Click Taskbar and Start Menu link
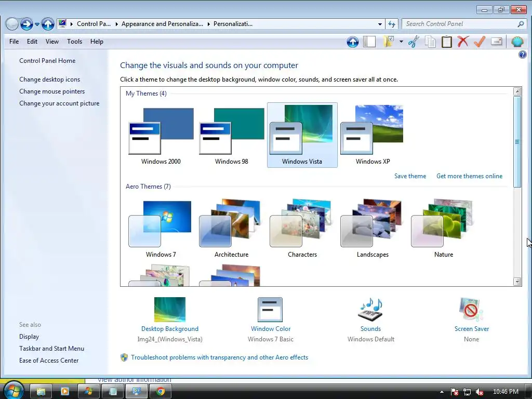 tap(51, 349)
